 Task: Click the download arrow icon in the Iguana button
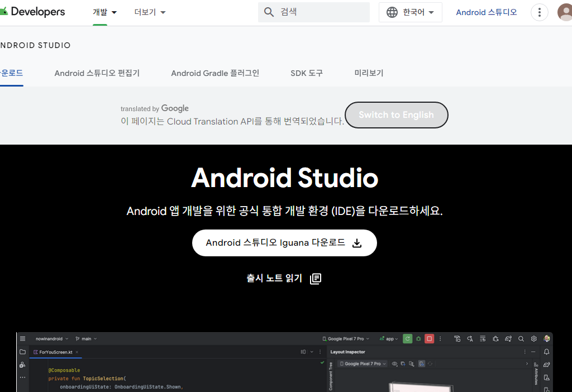point(357,243)
